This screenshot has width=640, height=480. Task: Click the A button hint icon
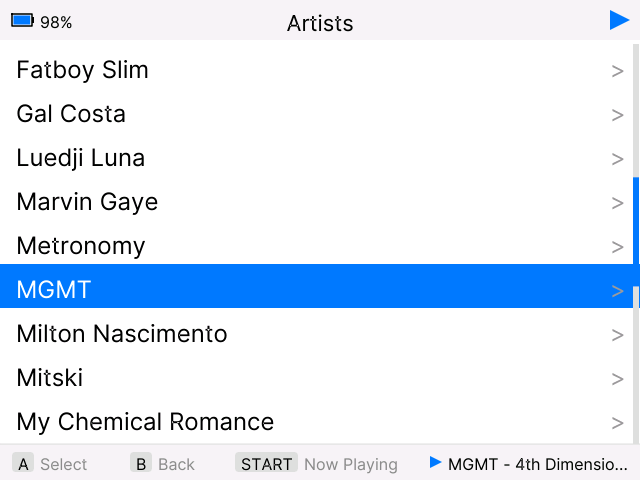pyautogui.click(x=23, y=464)
